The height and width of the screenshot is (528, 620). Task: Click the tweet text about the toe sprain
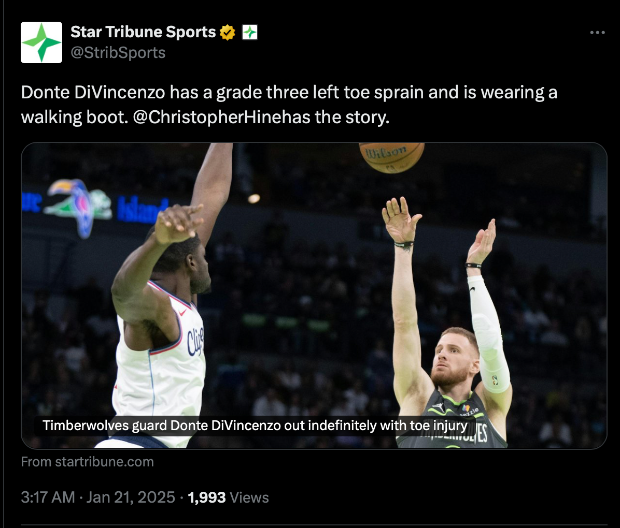(289, 104)
